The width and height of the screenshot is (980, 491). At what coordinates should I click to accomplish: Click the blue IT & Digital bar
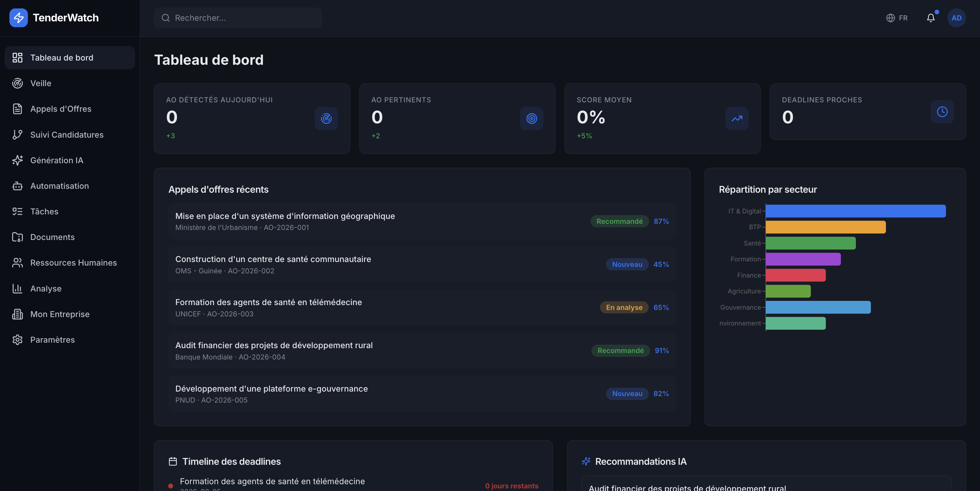pos(856,211)
